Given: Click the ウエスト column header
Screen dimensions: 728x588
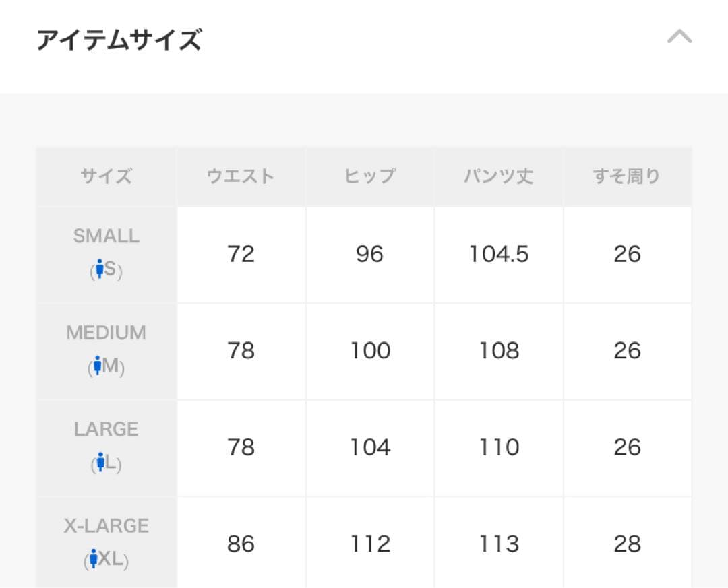Looking at the screenshot, I should [241, 176].
